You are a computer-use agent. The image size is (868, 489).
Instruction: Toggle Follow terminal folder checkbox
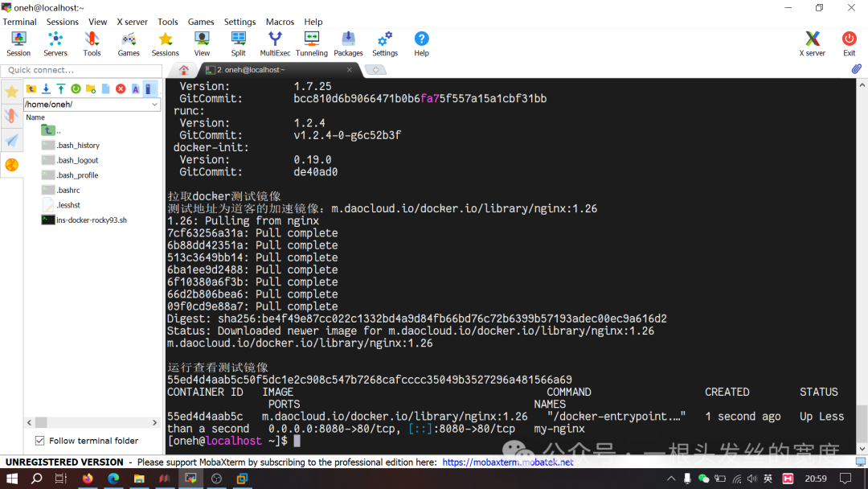(x=39, y=441)
